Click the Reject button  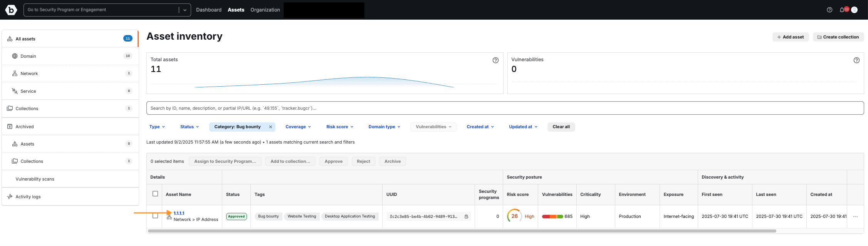point(363,161)
